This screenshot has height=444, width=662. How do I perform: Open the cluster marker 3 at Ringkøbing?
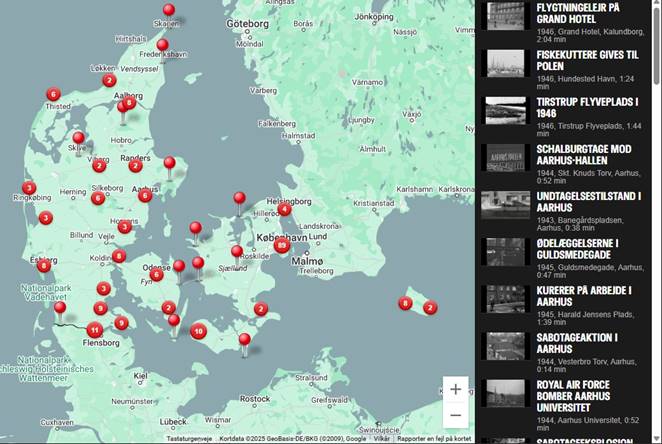tap(29, 188)
